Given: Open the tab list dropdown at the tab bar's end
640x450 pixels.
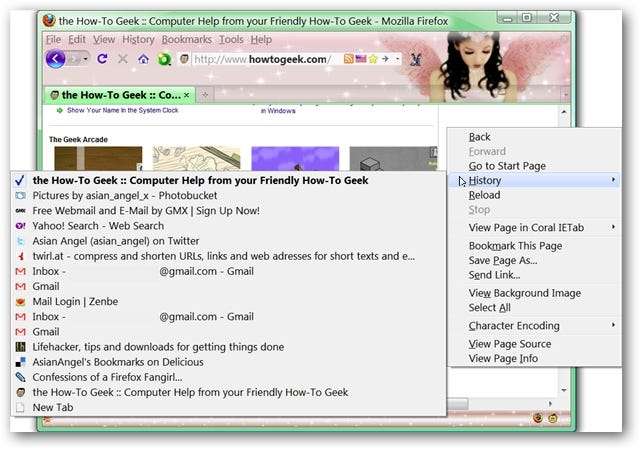Looking at the screenshot, I should point(565,95).
